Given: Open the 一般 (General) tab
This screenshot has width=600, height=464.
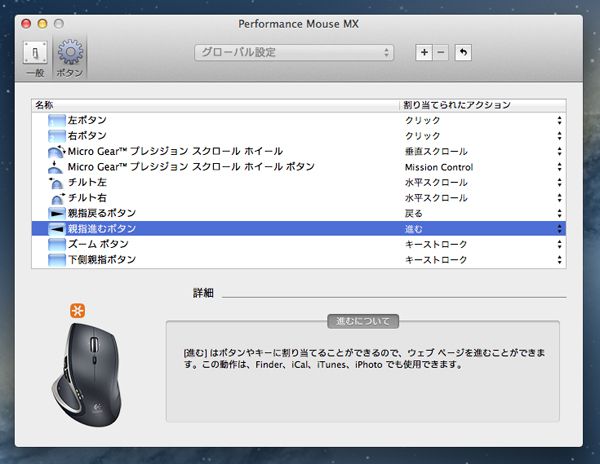Looking at the screenshot, I should pyautogui.click(x=34, y=57).
